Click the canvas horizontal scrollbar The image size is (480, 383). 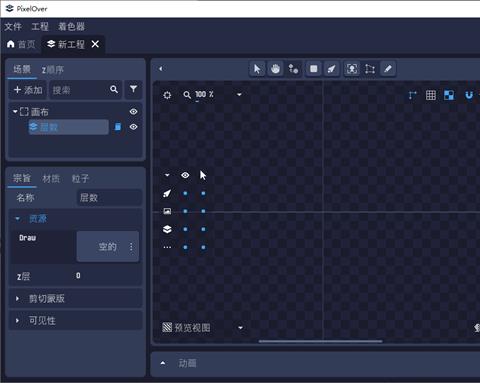[x=321, y=341]
